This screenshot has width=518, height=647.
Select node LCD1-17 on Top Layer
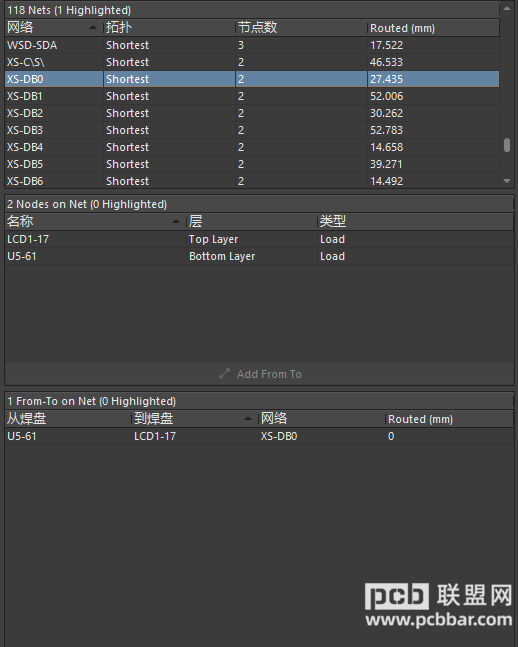259,239
